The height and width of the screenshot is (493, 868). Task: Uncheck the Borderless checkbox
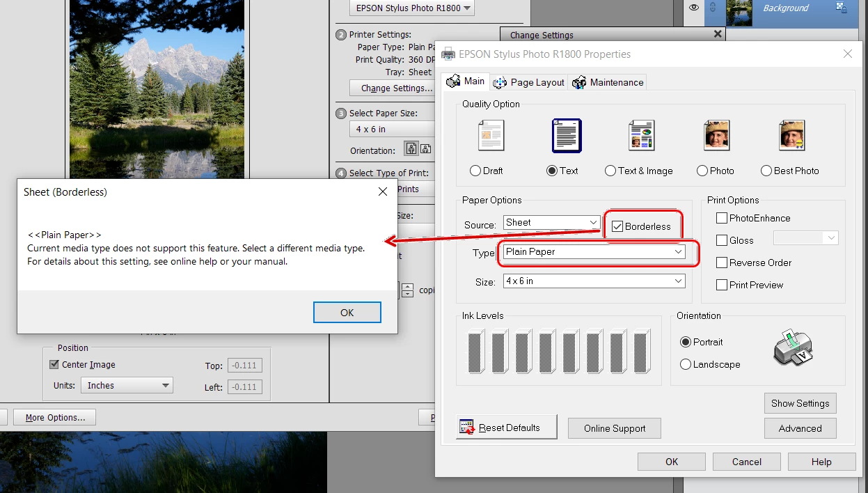pyautogui.click(x=617, y=226)
